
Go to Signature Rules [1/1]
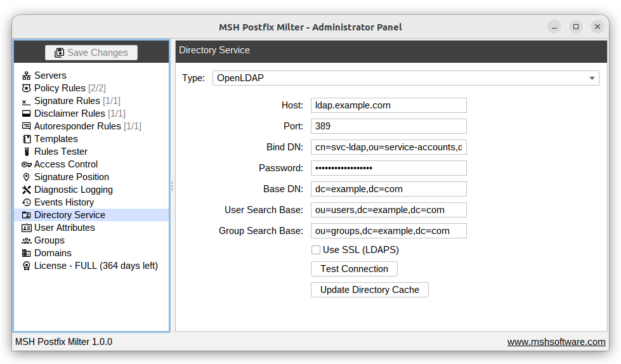(91, 101)
